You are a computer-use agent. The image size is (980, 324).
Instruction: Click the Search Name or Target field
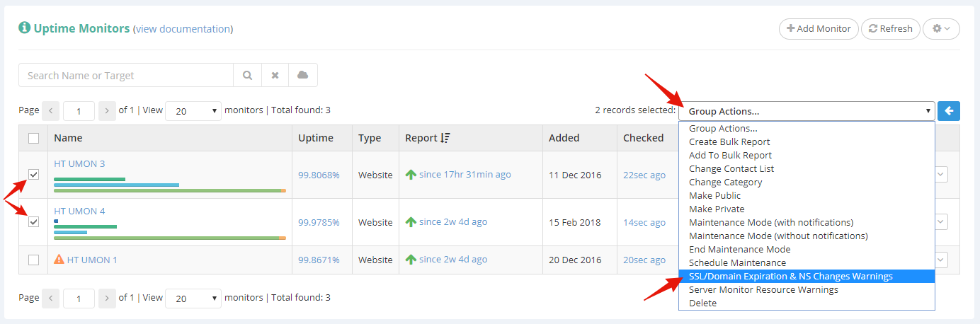point(126,75)
